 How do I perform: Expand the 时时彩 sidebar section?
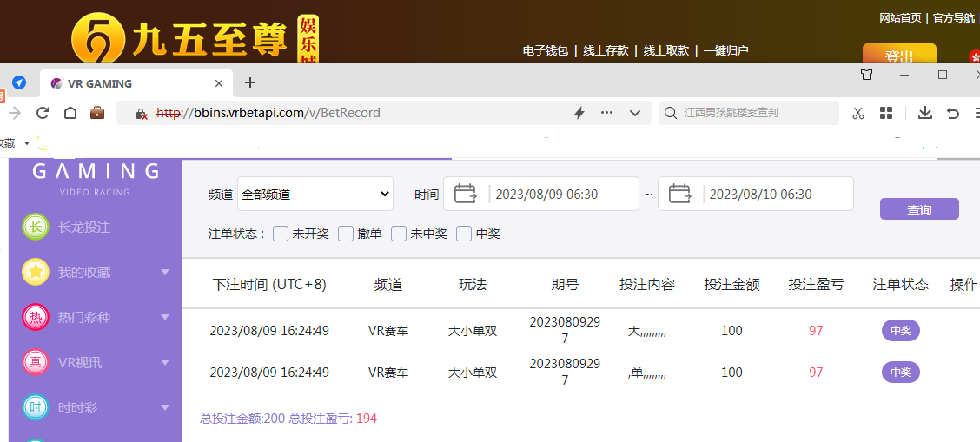(165, 407)
